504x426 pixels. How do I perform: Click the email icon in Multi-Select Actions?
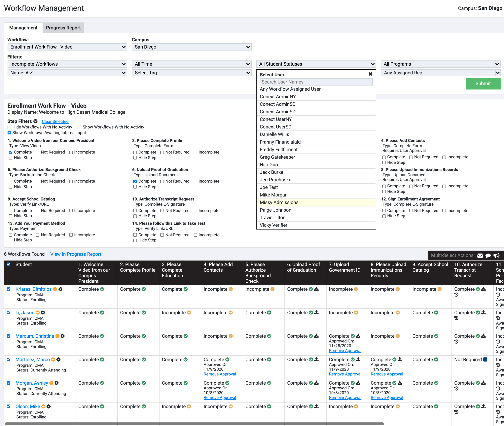click(x=480, y=255)
